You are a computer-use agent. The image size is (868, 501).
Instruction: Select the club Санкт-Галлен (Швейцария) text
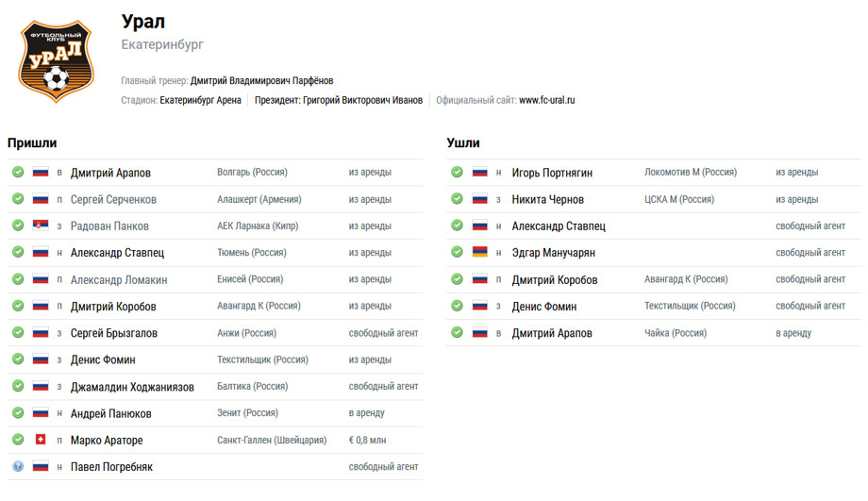pyautogui.click(x=272, y=440)
